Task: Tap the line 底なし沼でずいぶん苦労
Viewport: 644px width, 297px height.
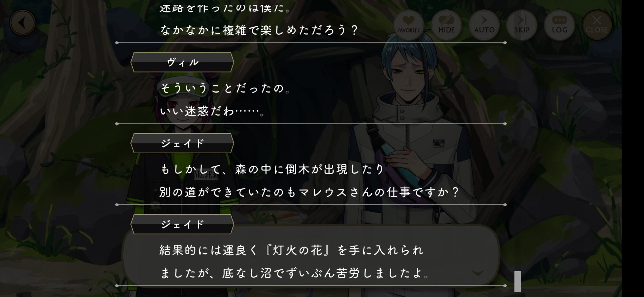Action: pos(295,274)
